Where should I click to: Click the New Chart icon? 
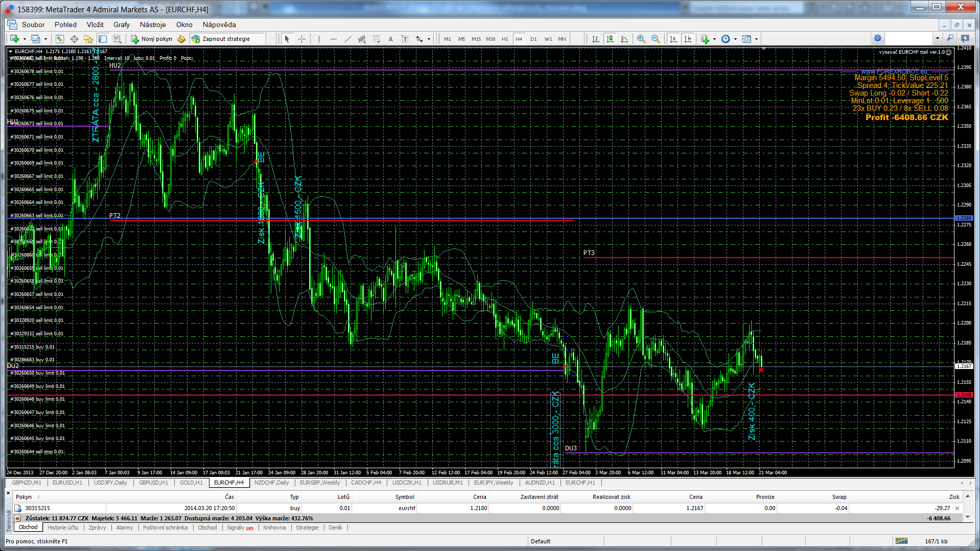point(14,39)
